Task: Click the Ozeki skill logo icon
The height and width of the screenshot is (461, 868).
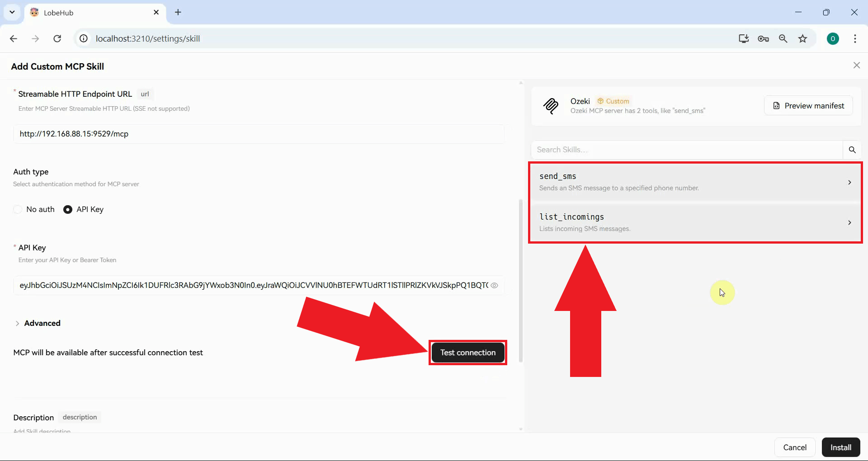Action: point(551,106)
